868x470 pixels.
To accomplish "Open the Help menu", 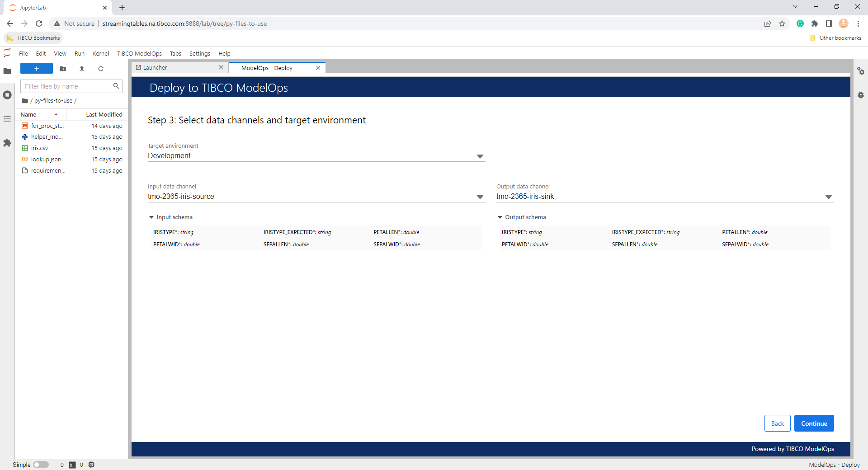I will tap(225, 53).
